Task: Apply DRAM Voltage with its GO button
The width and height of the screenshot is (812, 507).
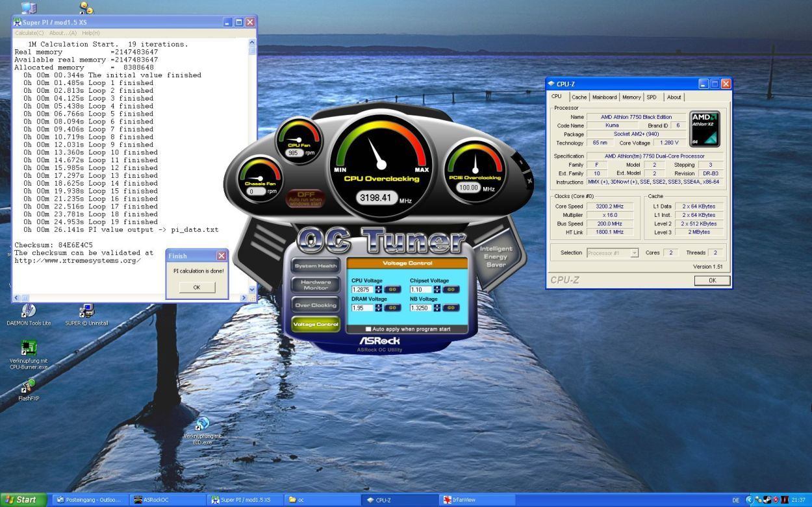Action: (x=392, y=308)
